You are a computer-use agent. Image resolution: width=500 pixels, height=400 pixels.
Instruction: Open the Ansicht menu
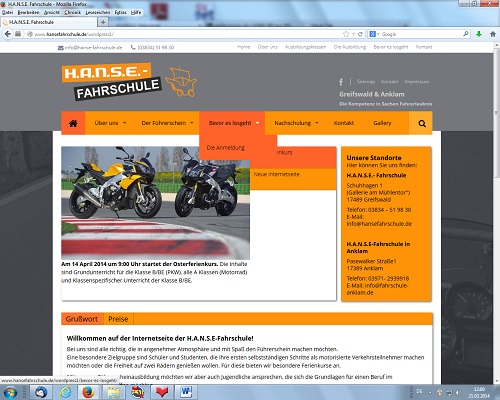52,12
